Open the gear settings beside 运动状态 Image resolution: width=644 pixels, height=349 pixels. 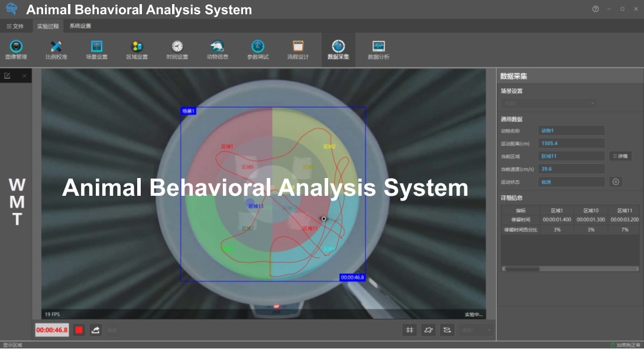[616, 182]
